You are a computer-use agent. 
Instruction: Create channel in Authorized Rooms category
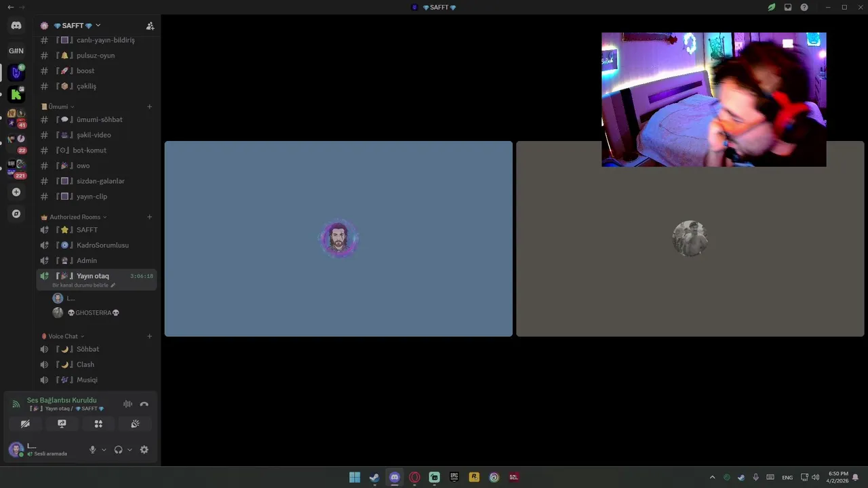click(x=149, y=217)
